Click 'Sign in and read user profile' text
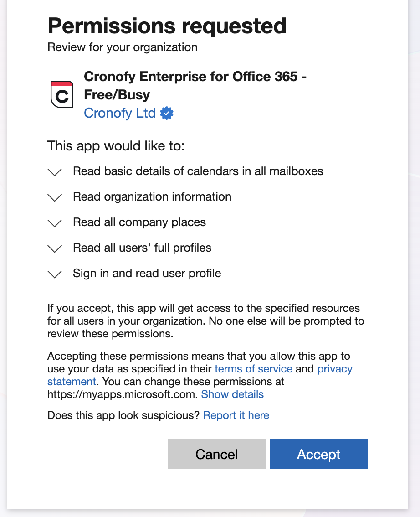 coord(147,274)
